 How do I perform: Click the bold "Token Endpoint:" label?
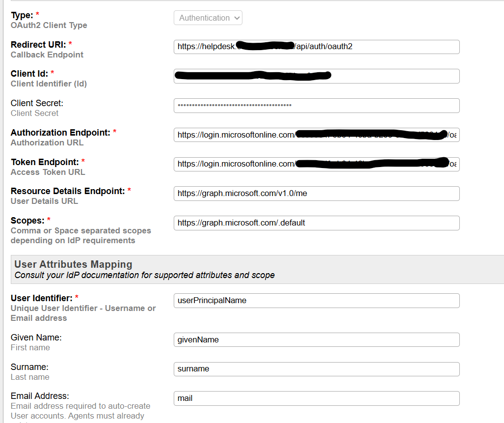coord(45,162)
